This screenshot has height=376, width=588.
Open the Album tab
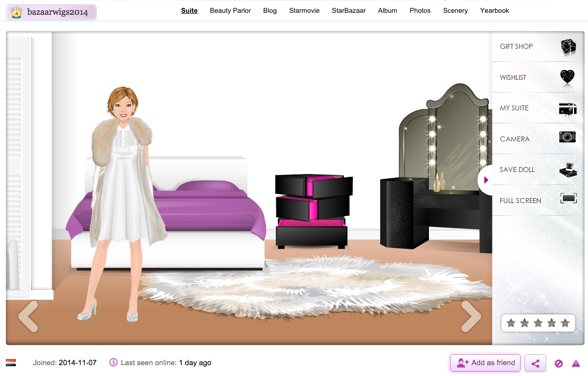pos(388,10)
